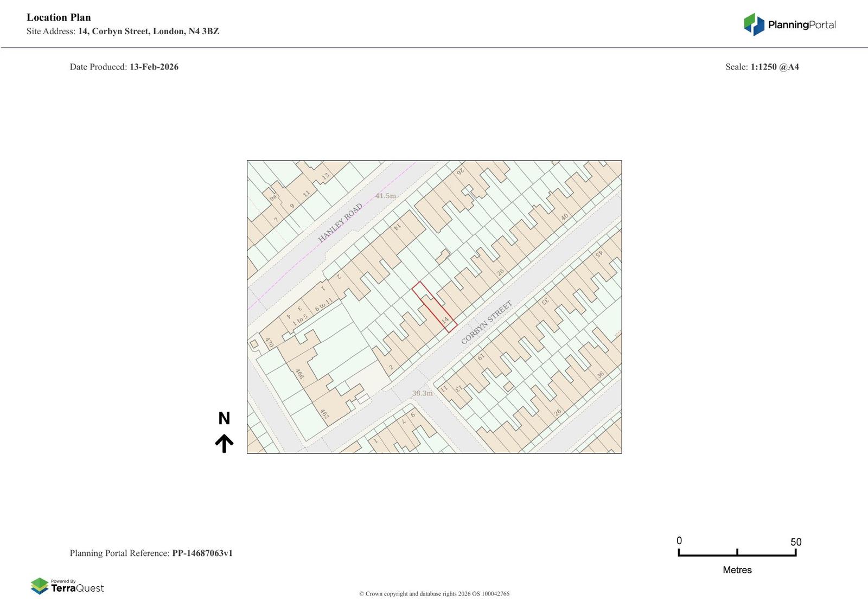Click building number 470 on the map
Viewport: 868px width, 614px height.
[x=269, y=343]
